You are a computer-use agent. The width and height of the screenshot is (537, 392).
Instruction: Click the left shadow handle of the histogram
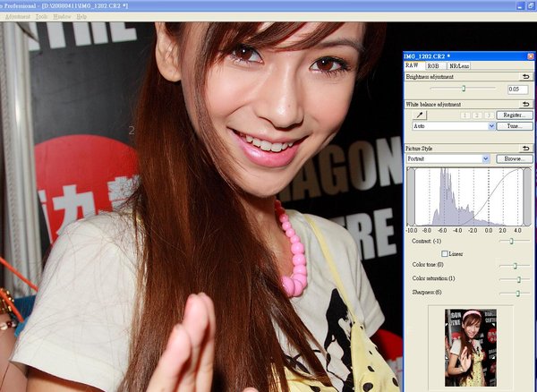(411, 197)
